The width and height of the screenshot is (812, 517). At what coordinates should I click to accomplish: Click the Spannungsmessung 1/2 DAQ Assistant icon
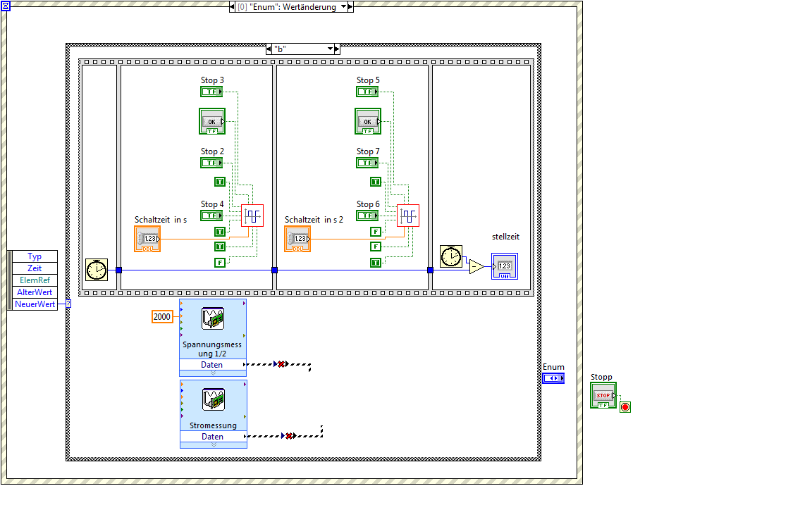coord(213,318)
